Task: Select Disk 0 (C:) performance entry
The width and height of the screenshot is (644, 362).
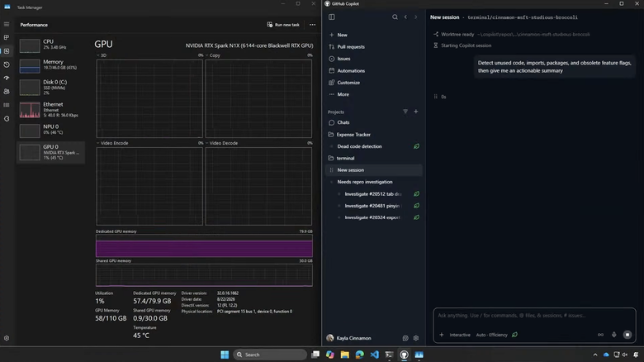Action: pos(51,88)
